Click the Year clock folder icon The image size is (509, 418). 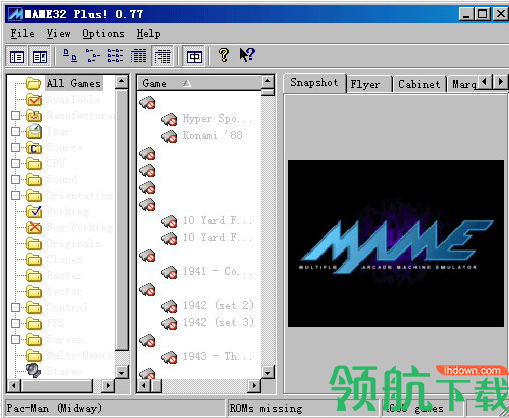pos(34,131)
